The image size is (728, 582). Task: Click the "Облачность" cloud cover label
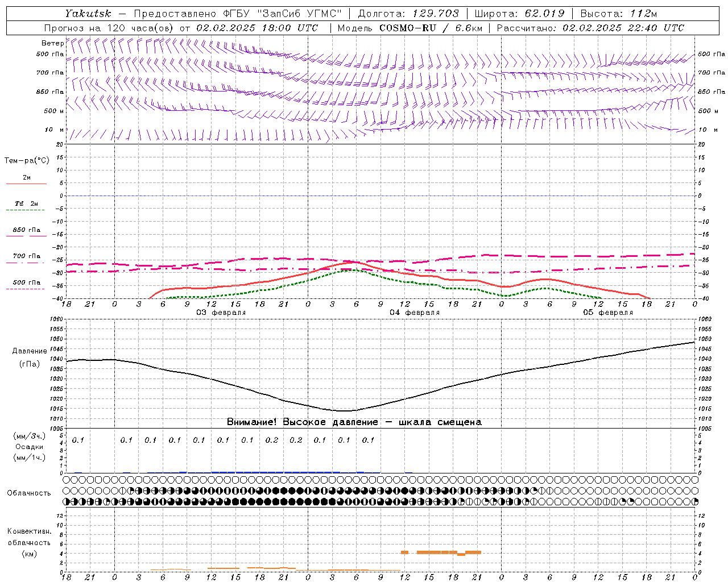(x=29, y=493)
